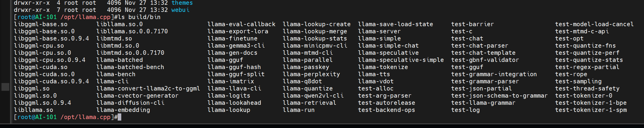Click the test-tokenizer-0 entry
The width and height of the screenshot is (644, 128).
pyautogui.click(x=583, y=96)
